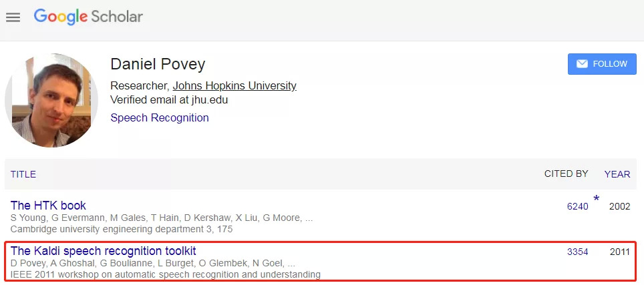Viewport: 644px width, 285px height.
Task: Click the 2011 year of Kaldi paper
Action: click(x=619, y=252)
